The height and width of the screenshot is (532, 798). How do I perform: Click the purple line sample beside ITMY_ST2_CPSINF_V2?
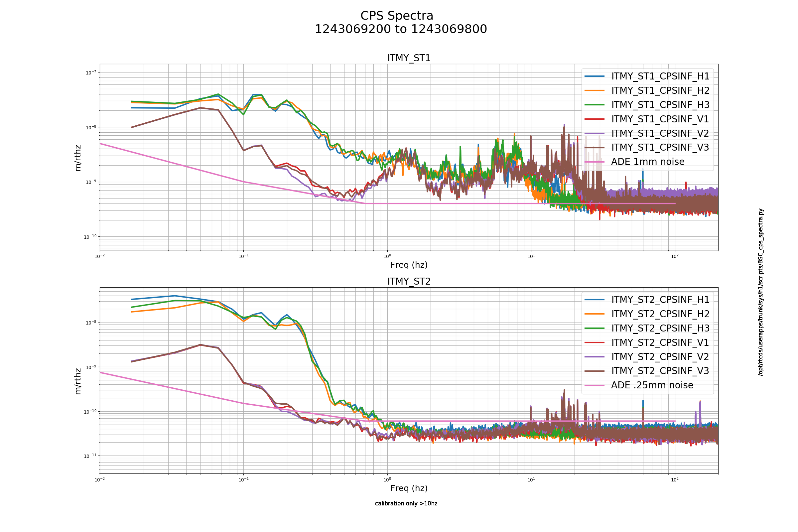point(595,357)
